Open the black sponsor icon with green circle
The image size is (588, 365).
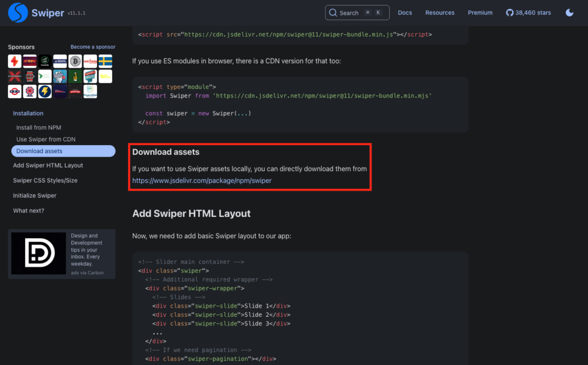click(x=45, y=61)
